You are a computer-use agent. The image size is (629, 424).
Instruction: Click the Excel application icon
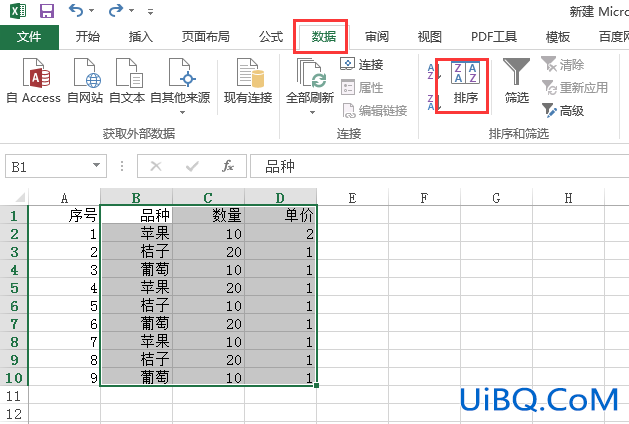click(18, 11)
